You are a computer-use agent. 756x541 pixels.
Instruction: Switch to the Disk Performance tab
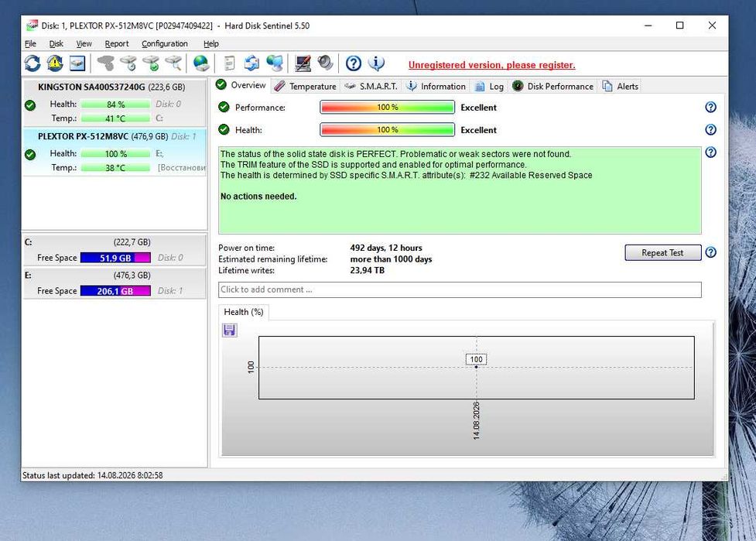pyautogui.click(x=552, y=87)
